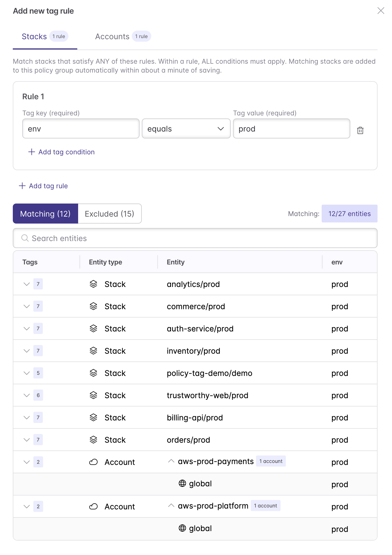This screenshot has height=555, width=392.
Task: Click the stack icon in inventory/prod row
Action: tap(93, 351)
